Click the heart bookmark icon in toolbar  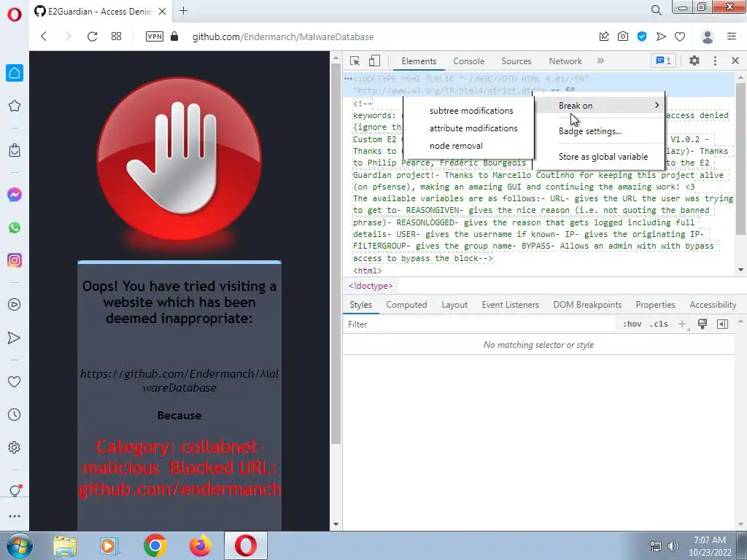coord(680,36)
